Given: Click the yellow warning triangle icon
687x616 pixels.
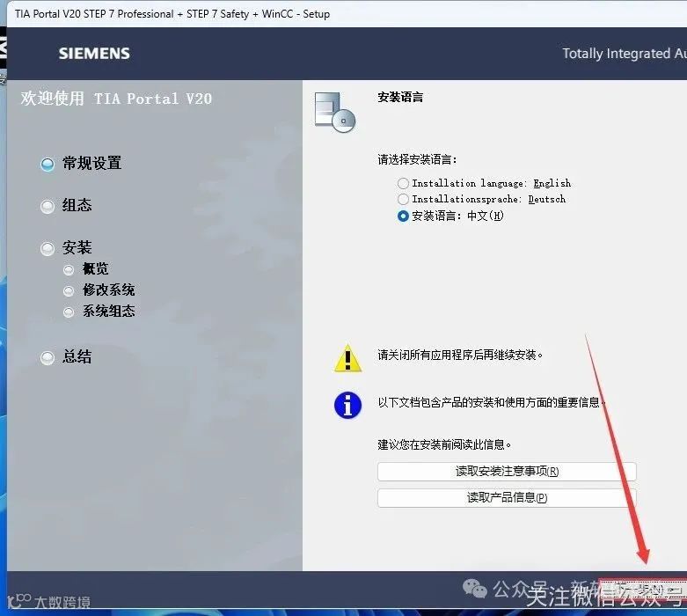Looking at the screenshot, I should tap(347, 358).
